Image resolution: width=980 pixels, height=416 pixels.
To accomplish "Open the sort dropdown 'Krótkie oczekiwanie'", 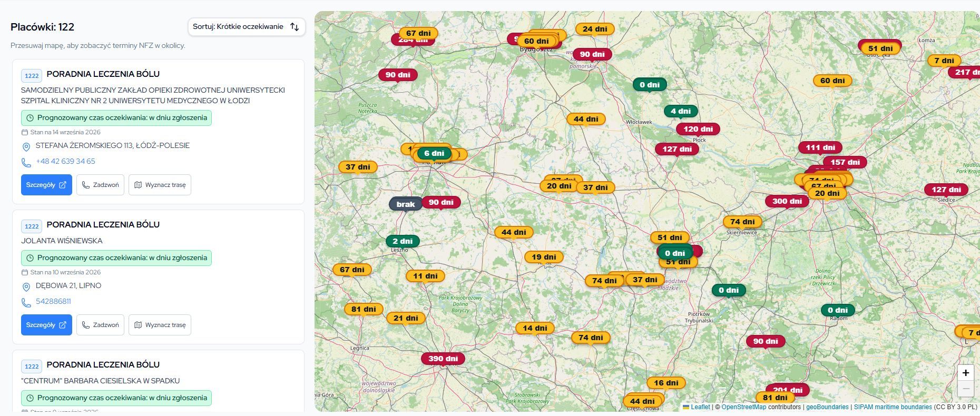I will point(246,27).
